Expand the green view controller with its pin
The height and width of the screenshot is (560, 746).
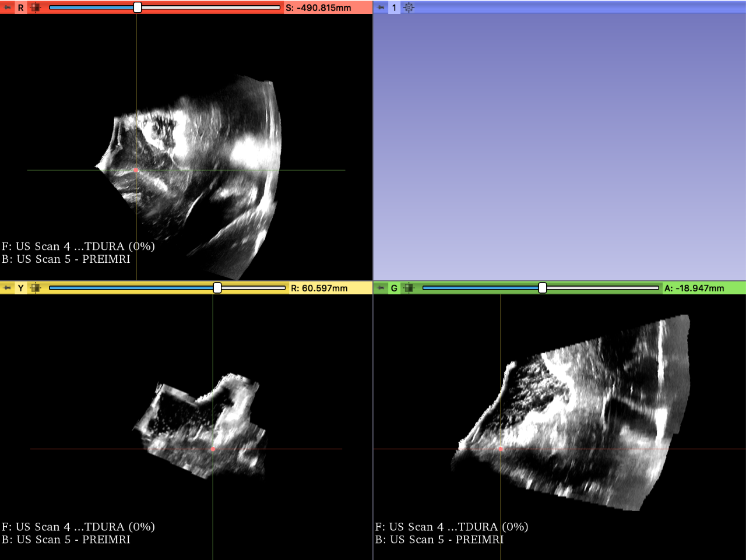(379, 287)
